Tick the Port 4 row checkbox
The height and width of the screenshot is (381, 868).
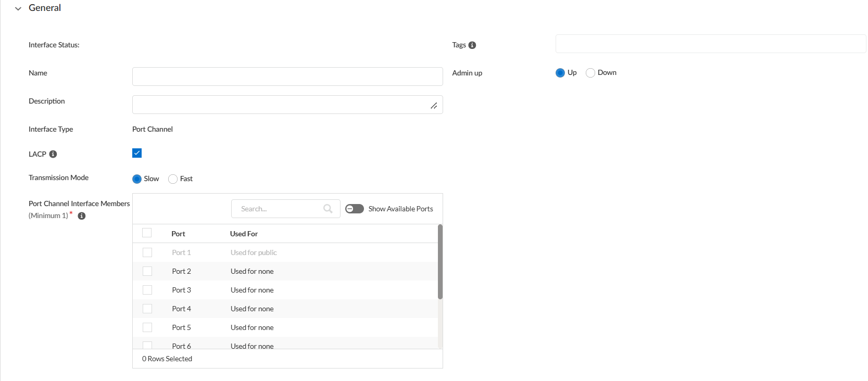[x=147, y=309]
